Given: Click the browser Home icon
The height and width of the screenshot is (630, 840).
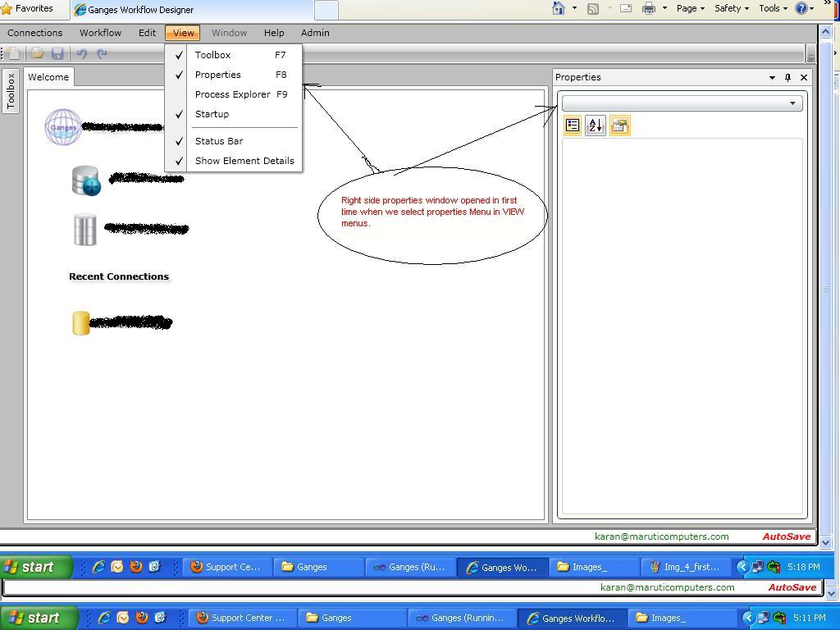Looking at the screenshot, I should pos(559,8).
